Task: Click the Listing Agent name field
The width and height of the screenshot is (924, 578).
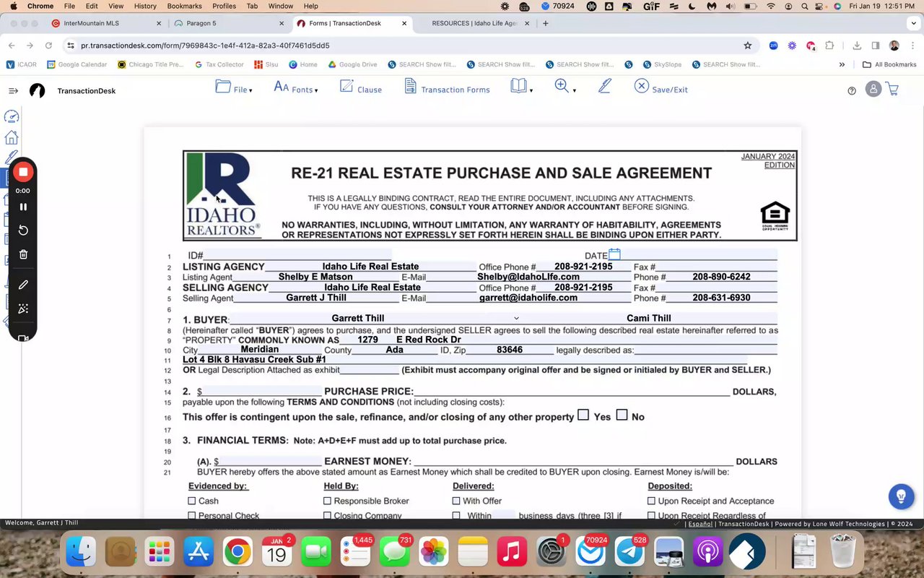Action: tap(315, 277)
